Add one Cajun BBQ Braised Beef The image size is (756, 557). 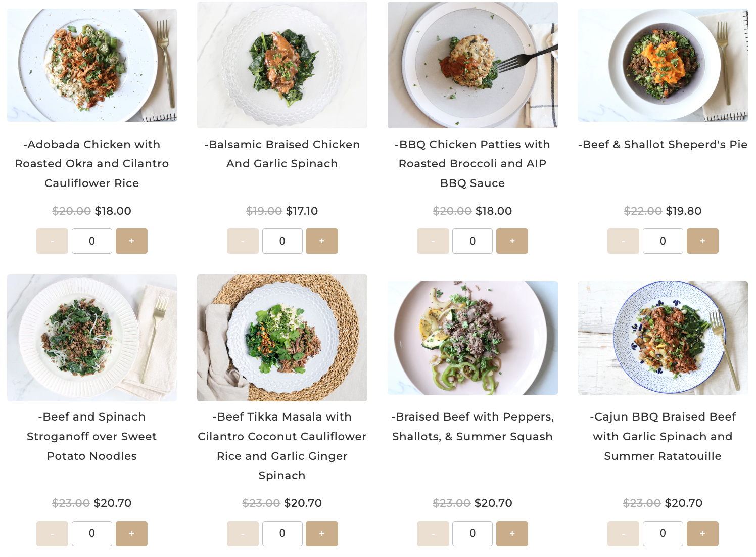tap(702, 534)
